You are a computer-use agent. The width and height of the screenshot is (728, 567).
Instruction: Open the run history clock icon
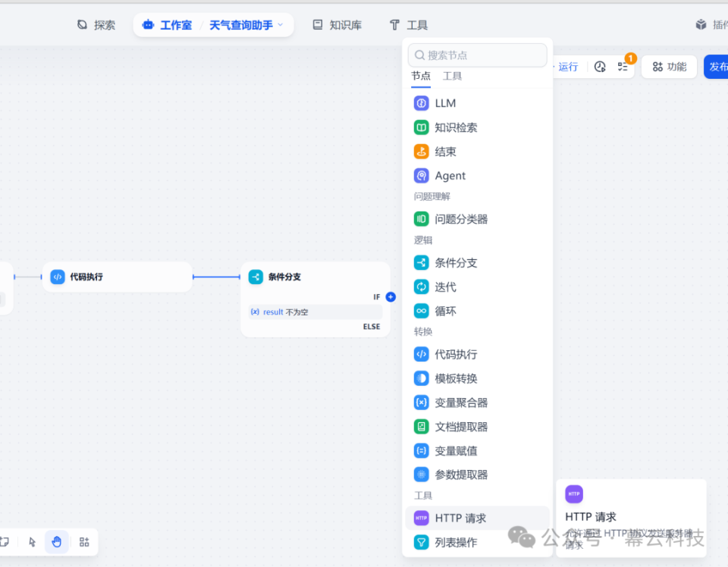(599, 67)
